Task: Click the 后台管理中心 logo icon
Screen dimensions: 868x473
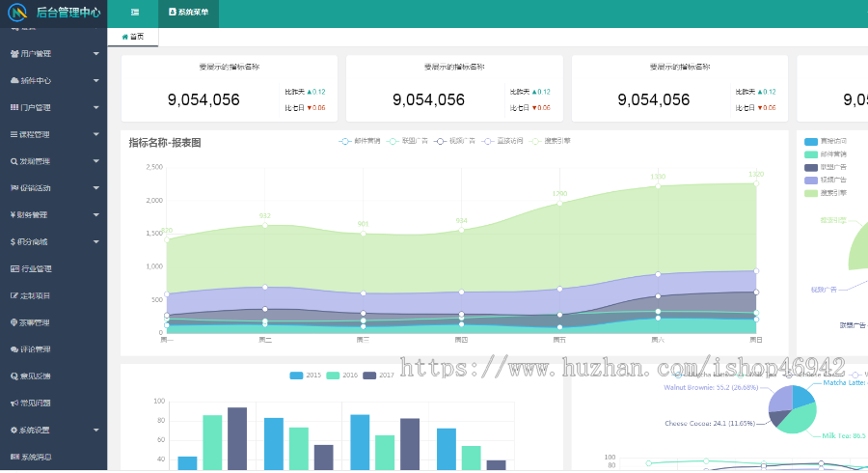Action: [17, 13]
